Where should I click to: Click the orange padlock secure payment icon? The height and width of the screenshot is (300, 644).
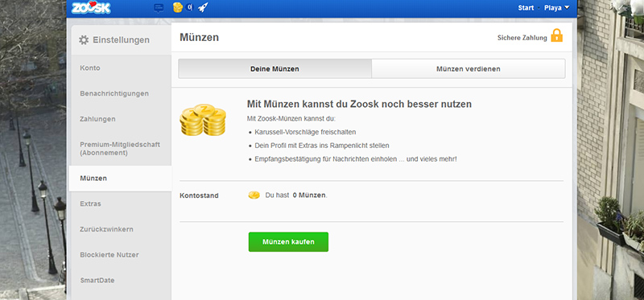(x=556, y=35)
